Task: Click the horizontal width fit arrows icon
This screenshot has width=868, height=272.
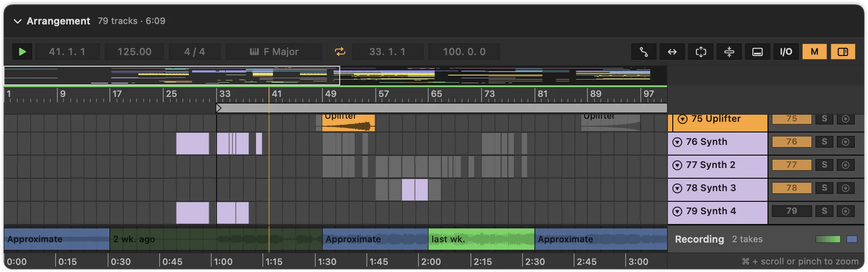Action: (672, 52)
